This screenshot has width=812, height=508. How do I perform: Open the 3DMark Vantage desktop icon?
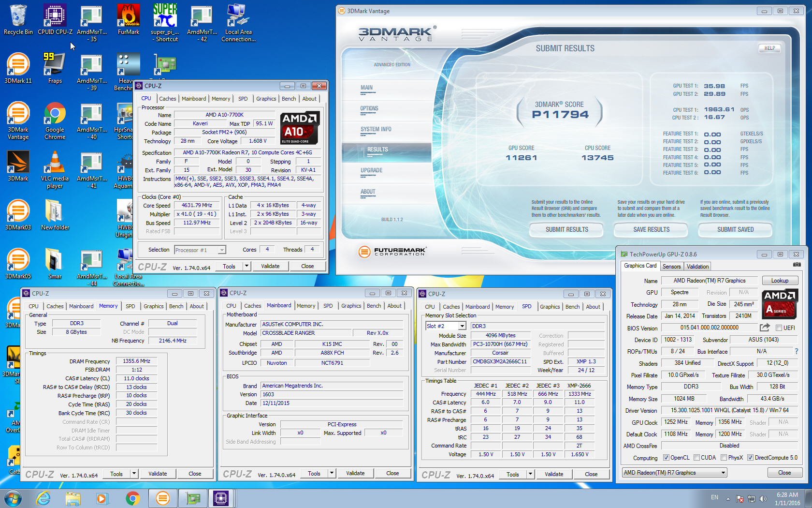[x=18, y=121]
